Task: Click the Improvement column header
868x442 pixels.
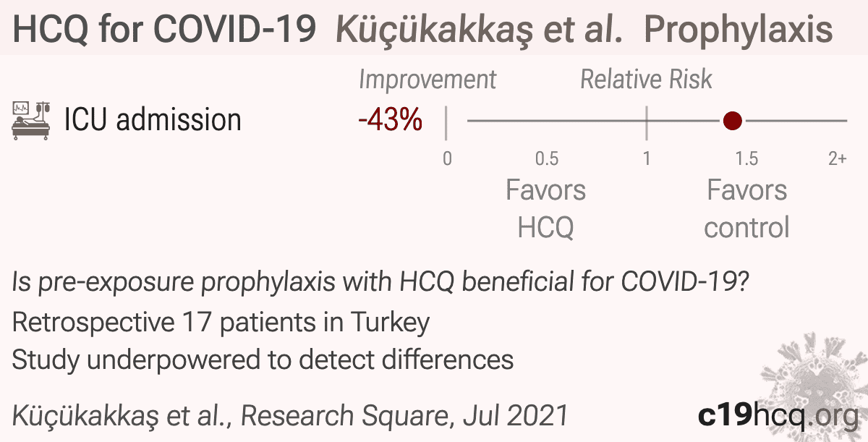Action: click(x=427, y=80)
